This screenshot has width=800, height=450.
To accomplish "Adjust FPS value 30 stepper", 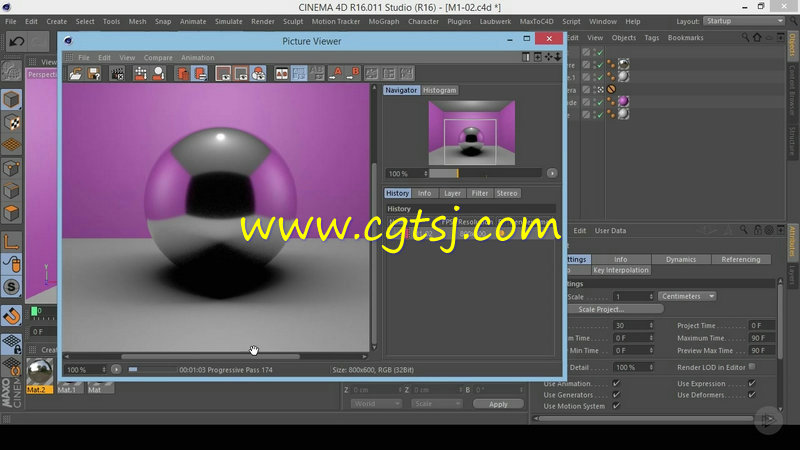I will (651, 326).
